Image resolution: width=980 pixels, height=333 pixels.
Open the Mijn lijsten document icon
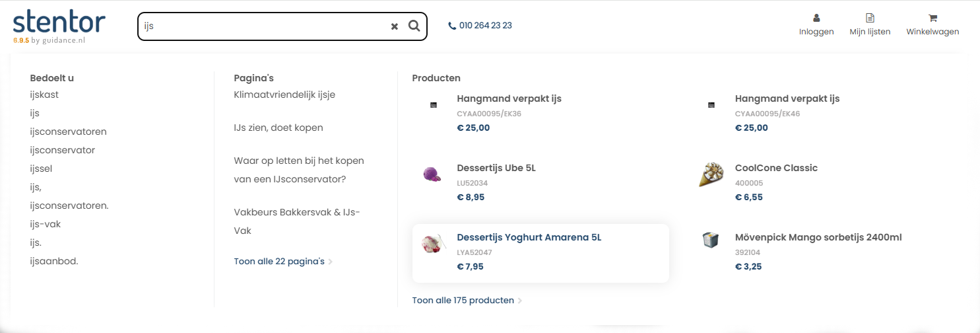coord(870,18)
